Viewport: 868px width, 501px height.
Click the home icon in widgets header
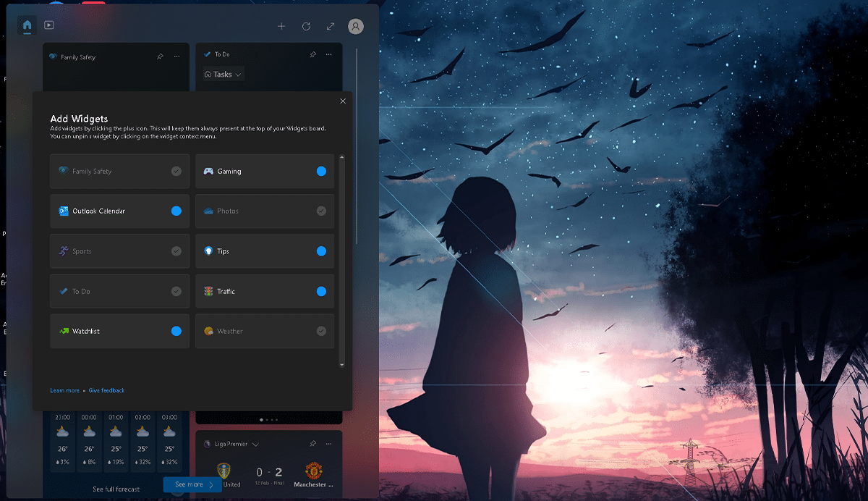pyautogui.click(x=27, y=25)
